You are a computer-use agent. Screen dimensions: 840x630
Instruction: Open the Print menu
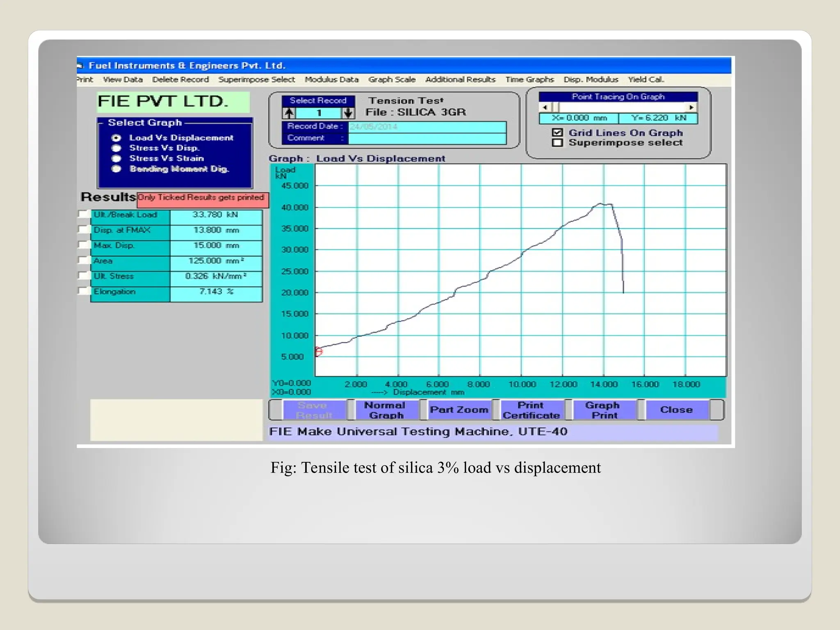[x=85, y=80]
